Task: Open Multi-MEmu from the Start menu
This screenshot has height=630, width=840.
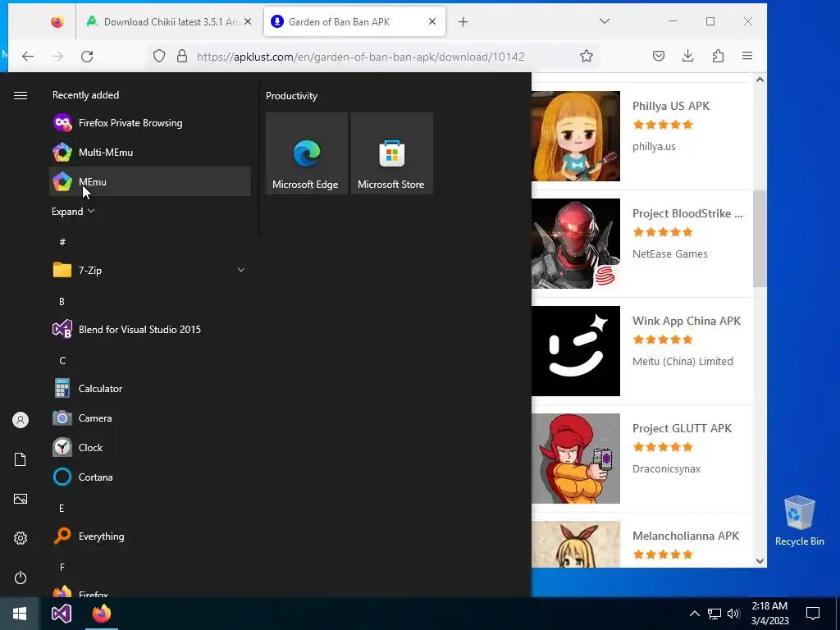Action: pyautogui.click(x=150, y=152)
